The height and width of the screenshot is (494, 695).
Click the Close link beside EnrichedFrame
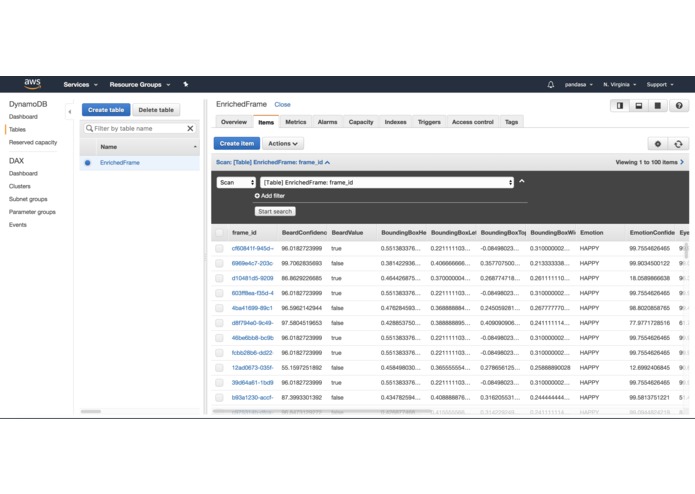282,105
